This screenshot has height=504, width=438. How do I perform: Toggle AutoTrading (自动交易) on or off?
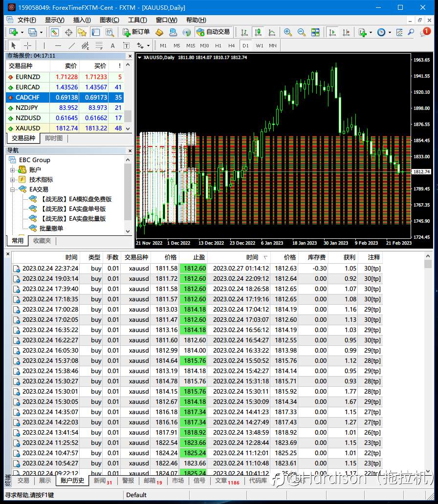[213, 32]
